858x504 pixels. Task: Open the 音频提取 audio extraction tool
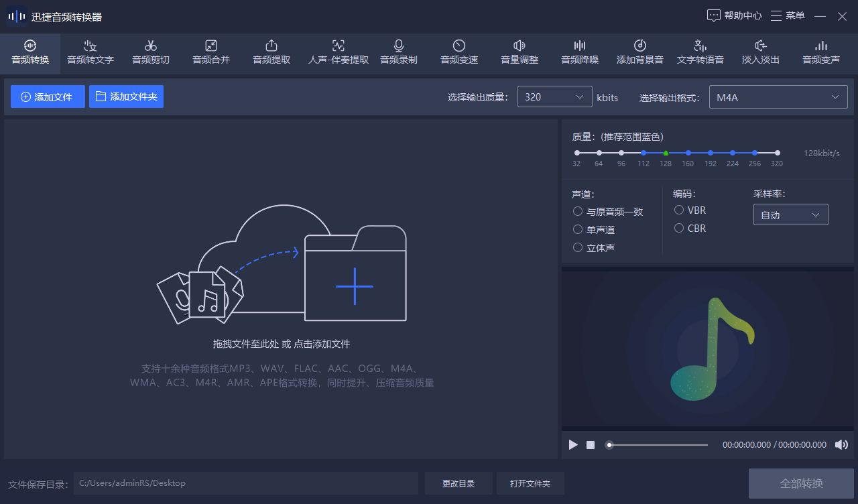tap(271, 53)
